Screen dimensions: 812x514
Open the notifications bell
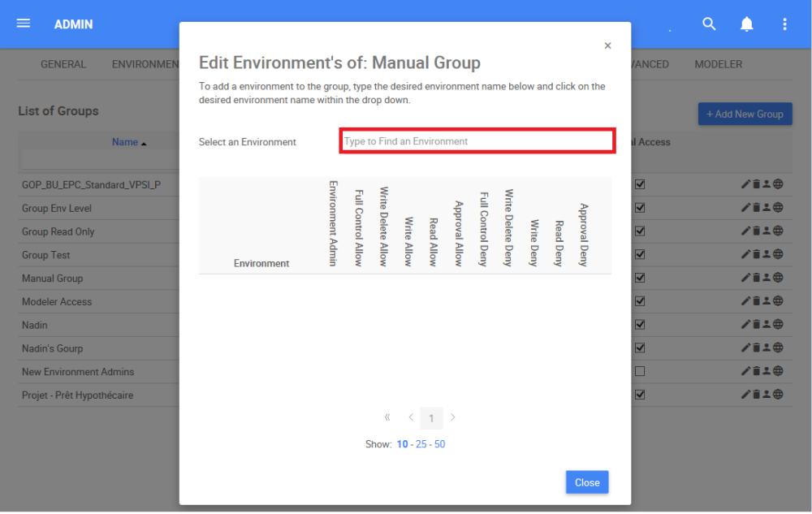[x=746, y=24]
